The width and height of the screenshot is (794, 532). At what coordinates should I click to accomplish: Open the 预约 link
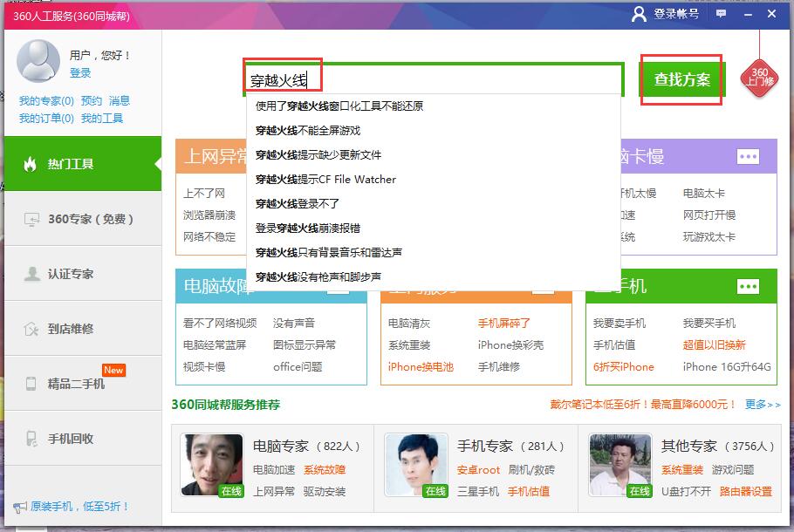[91, 100]
